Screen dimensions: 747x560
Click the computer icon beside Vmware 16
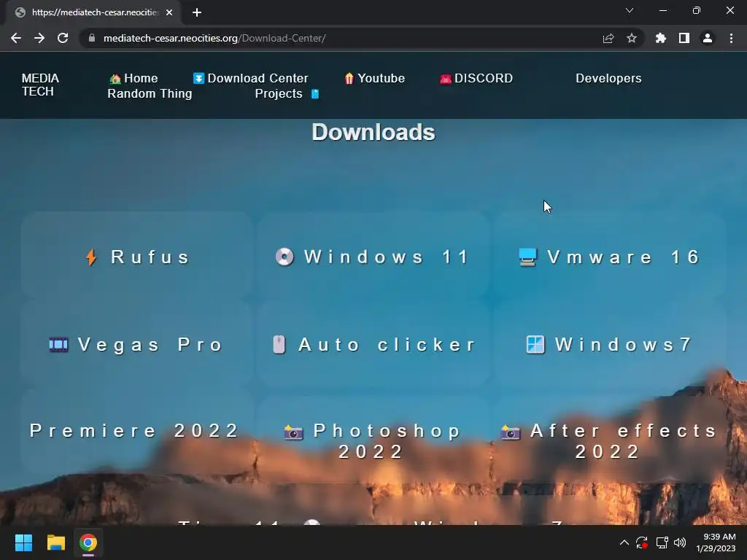click(x=528, y=257)
